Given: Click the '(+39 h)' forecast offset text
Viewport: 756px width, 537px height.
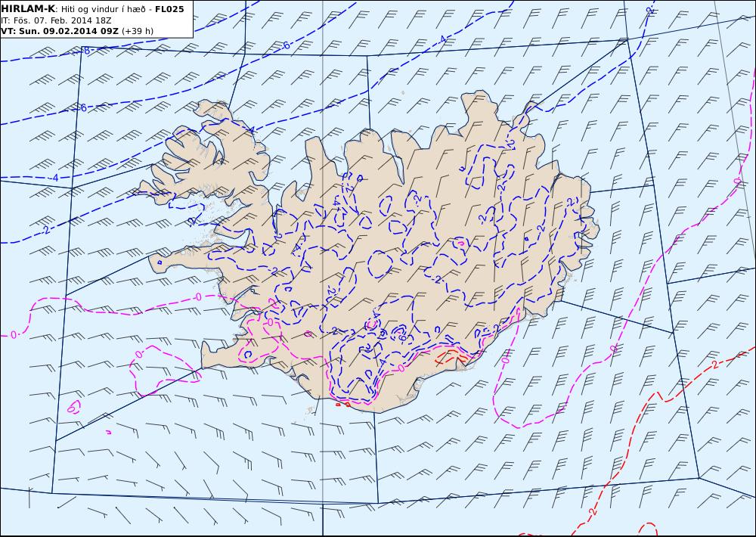Looking at the screenshot, I should [x=138, y=31].
